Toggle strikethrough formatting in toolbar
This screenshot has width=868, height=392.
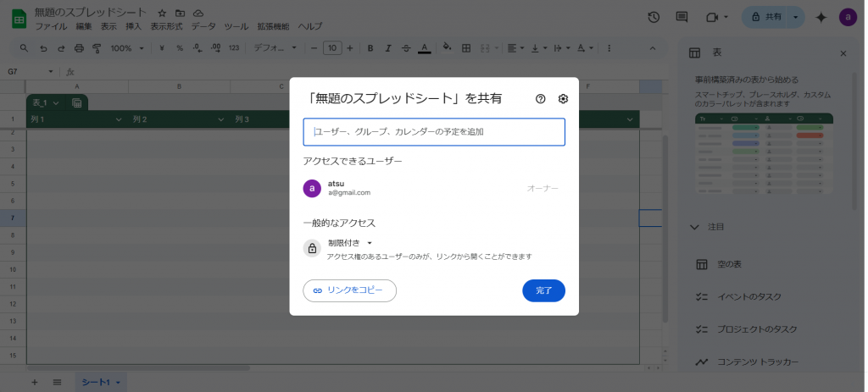(x=405, y=47)
